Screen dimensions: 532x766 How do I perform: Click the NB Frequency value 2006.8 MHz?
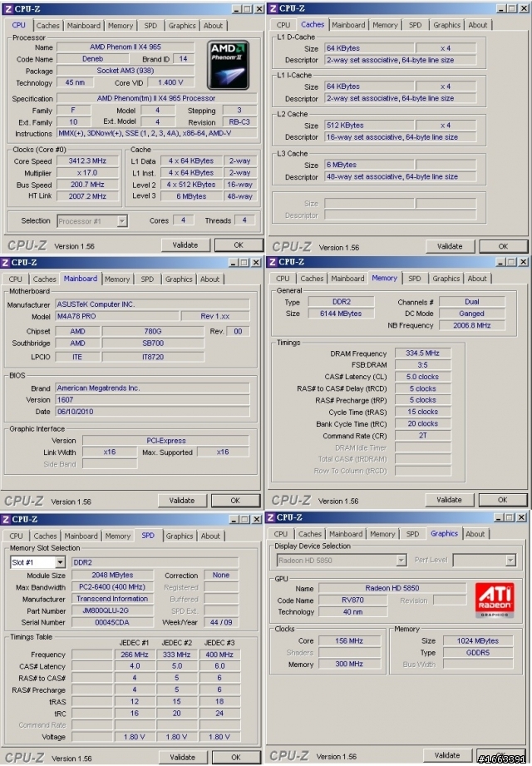tap(472, 325)
